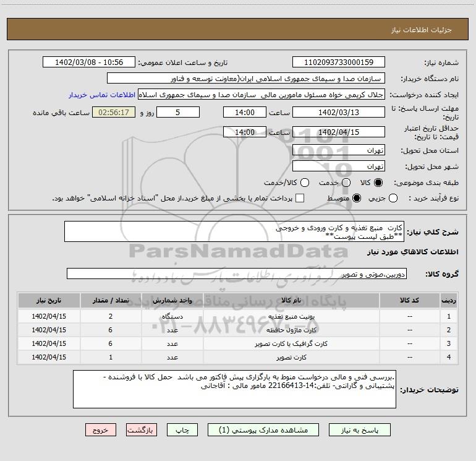Click the announcement date field 1402/03/08 - 10:56
Image resolution: width=476 pixels, height=461 pixels.
coord(89,62)
